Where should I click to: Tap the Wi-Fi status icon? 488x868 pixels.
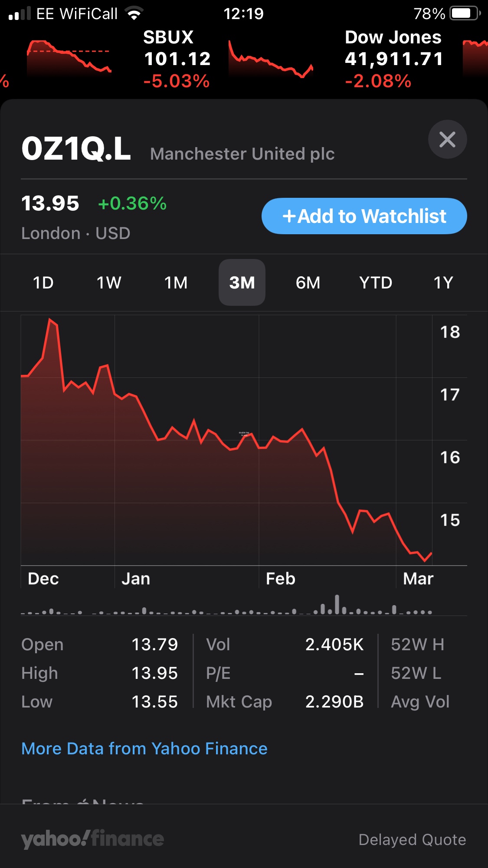pos(134,14)
